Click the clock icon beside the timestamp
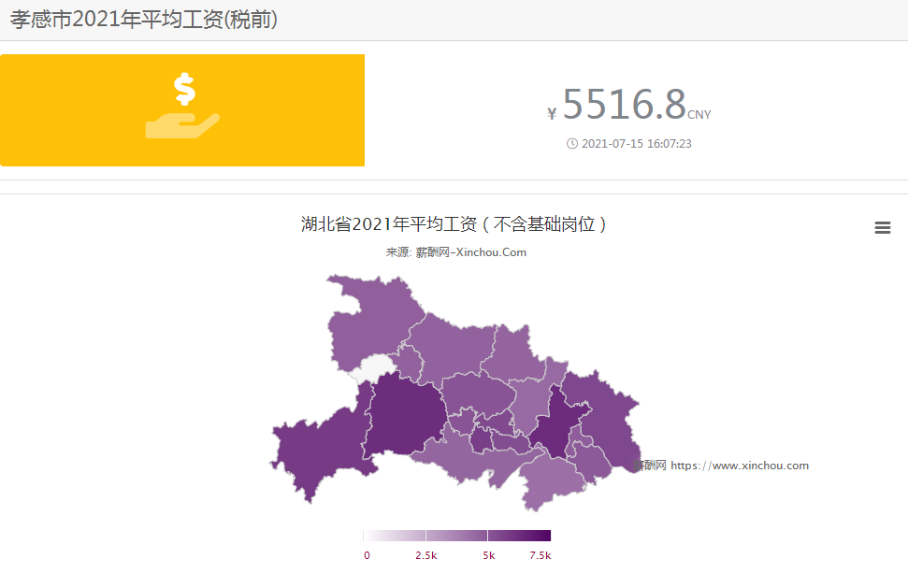 pyautogui.click(x=572, y=144)
